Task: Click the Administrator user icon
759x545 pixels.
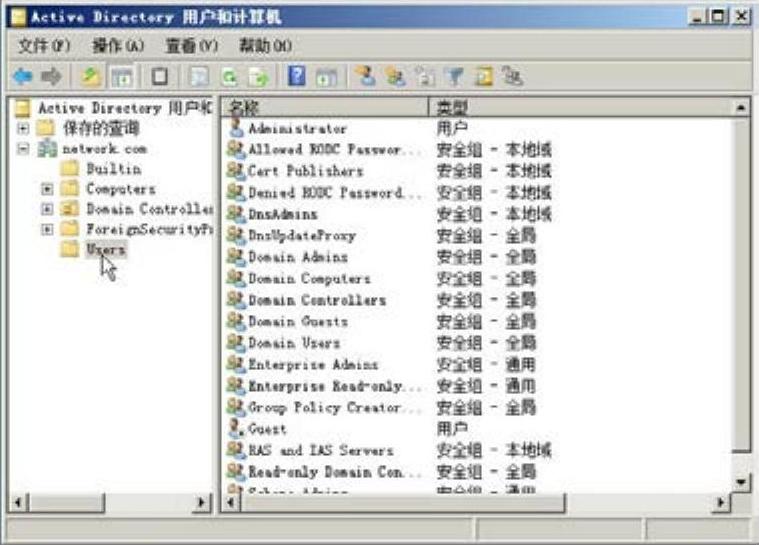Action: (x=236, y=128)
